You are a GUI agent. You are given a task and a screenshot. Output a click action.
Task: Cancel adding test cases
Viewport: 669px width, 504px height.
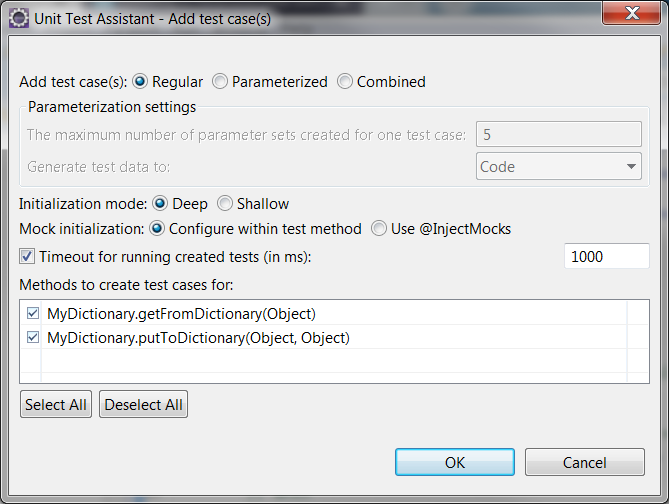[585, 462]
